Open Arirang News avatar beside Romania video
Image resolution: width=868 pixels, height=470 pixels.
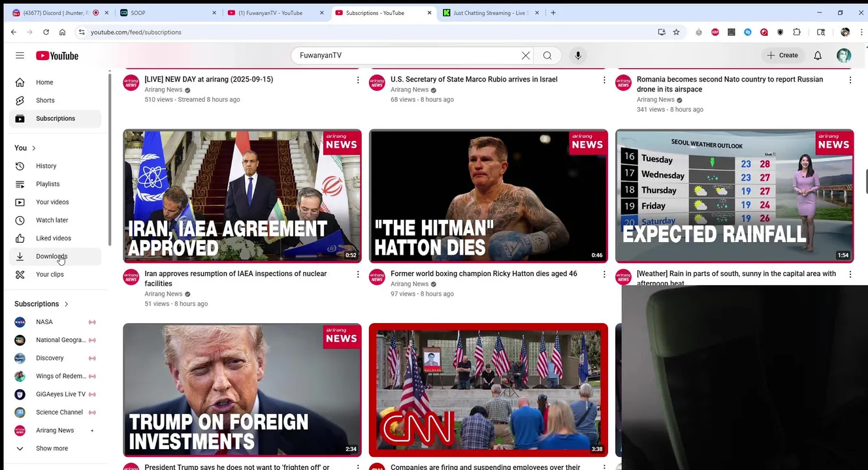coord(624,82)
